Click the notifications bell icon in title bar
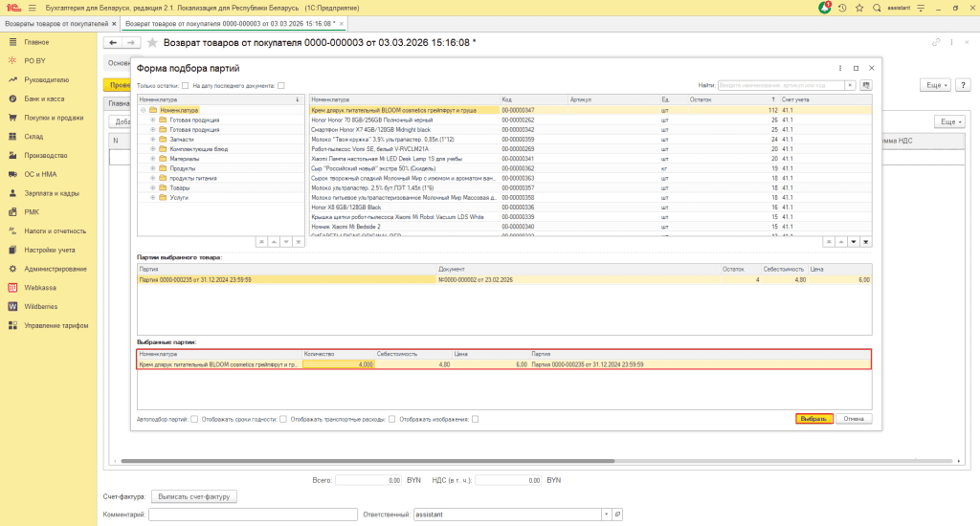 point(825,8)
